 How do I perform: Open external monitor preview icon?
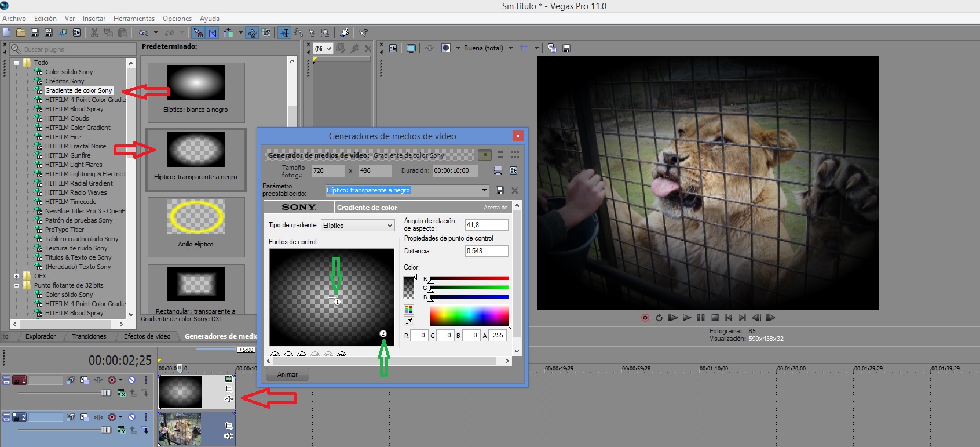tap(411, 48)
